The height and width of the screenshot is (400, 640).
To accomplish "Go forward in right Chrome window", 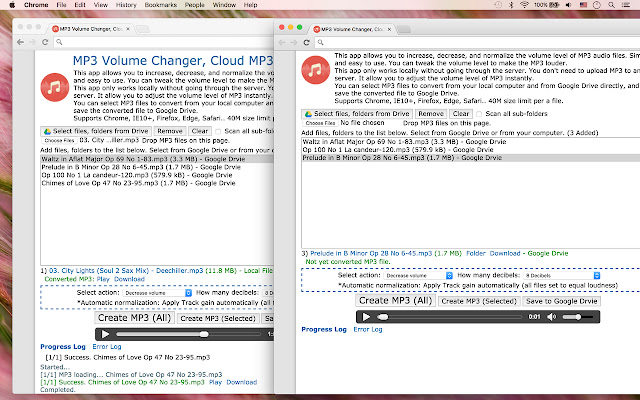I will click(294, 42).
